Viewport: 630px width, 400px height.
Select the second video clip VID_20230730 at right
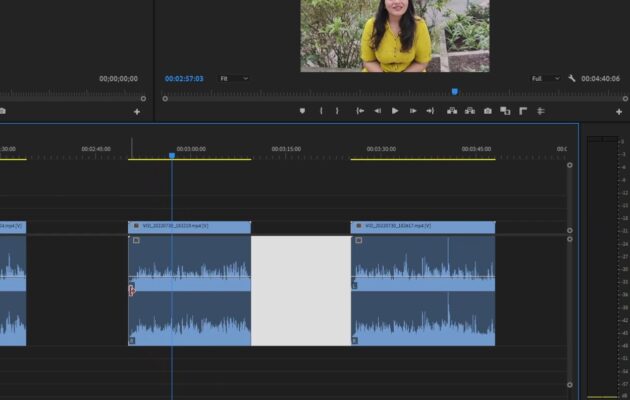coord(422,227)
